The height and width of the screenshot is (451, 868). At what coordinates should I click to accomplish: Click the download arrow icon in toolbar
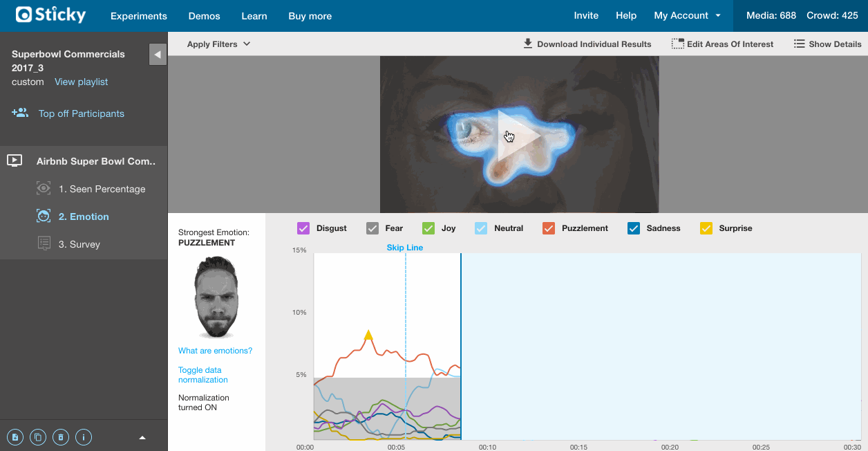click(x=528, y=44)
